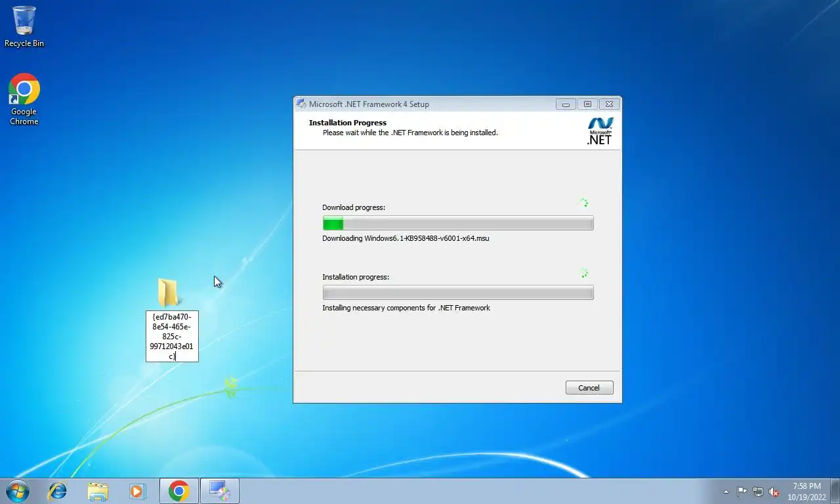Click the Installation progress bar

click(458, 293)
